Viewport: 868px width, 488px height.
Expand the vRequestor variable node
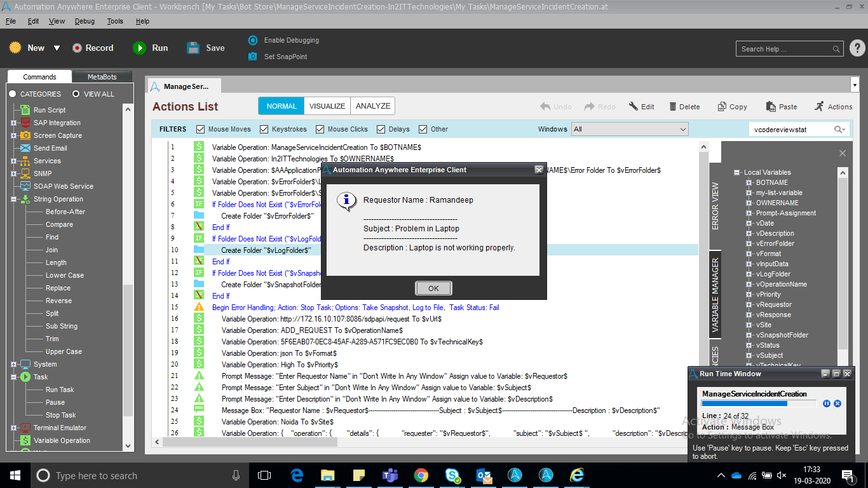(x=749, y=304)
